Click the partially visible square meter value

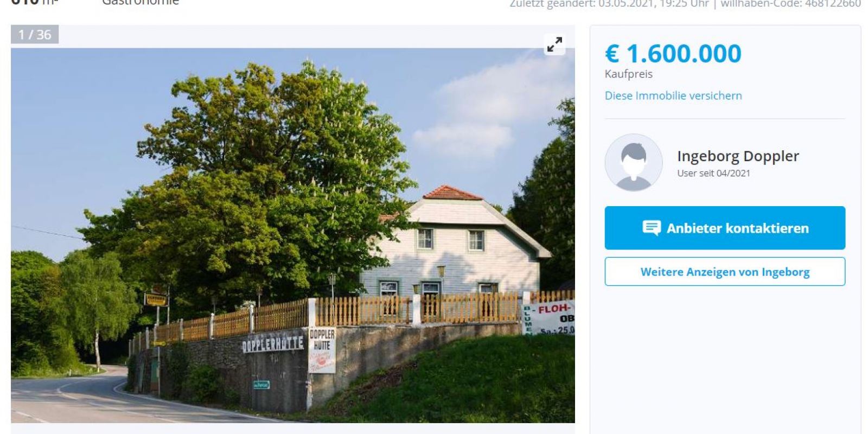pyautogui.click(x=34, y=3)
